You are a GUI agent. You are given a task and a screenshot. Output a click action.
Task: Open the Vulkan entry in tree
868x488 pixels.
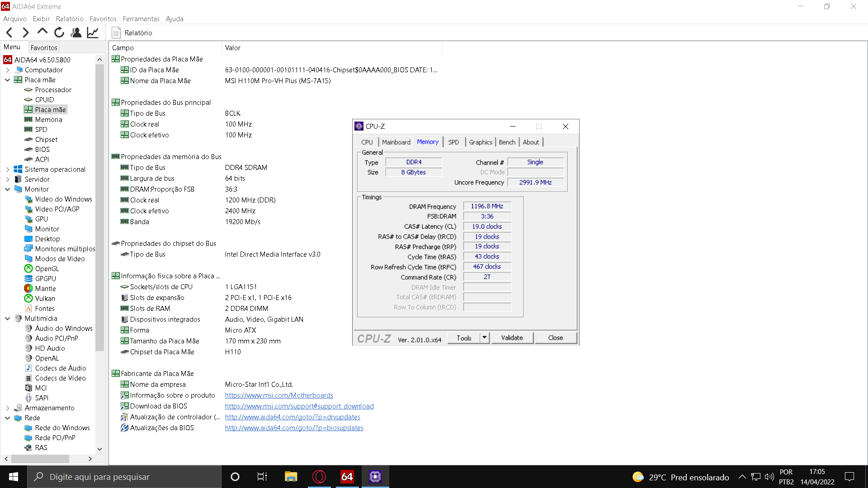tap(45, 298)
